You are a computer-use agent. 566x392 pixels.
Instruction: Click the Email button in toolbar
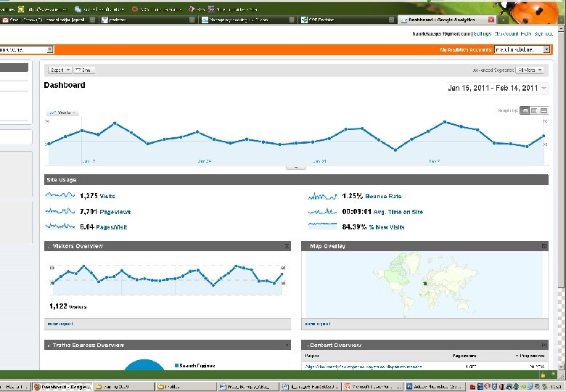(x=84, y=70)
